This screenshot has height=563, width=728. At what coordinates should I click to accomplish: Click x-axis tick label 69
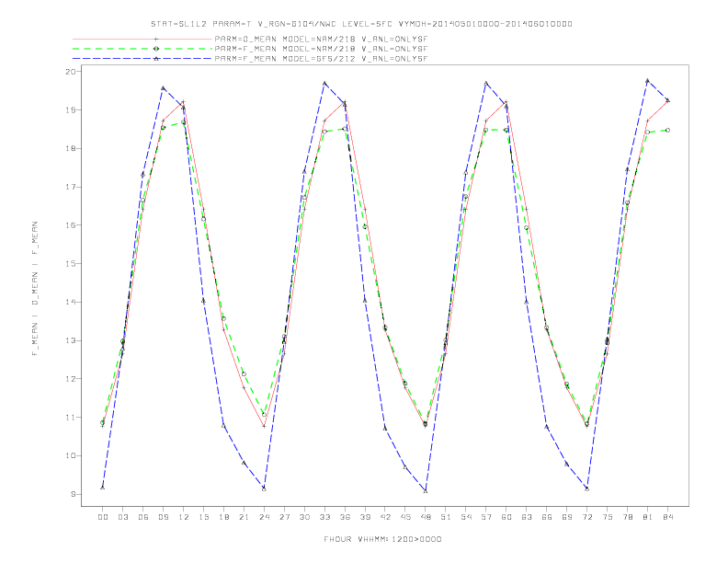click(x=567, y=517)
